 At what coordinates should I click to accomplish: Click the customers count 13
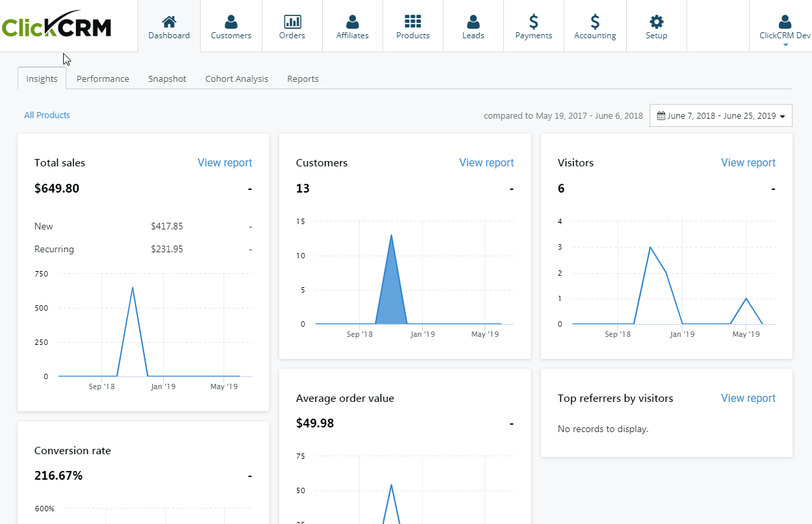pos(303,189)
